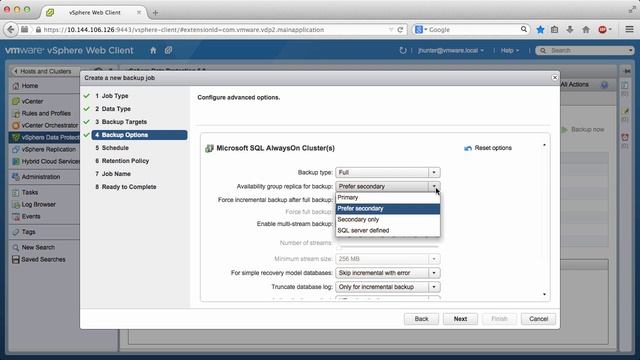This screenshot has width=640, height=360.
Task: Open the browser downloads arrow icon
Action: pos(570,29)
